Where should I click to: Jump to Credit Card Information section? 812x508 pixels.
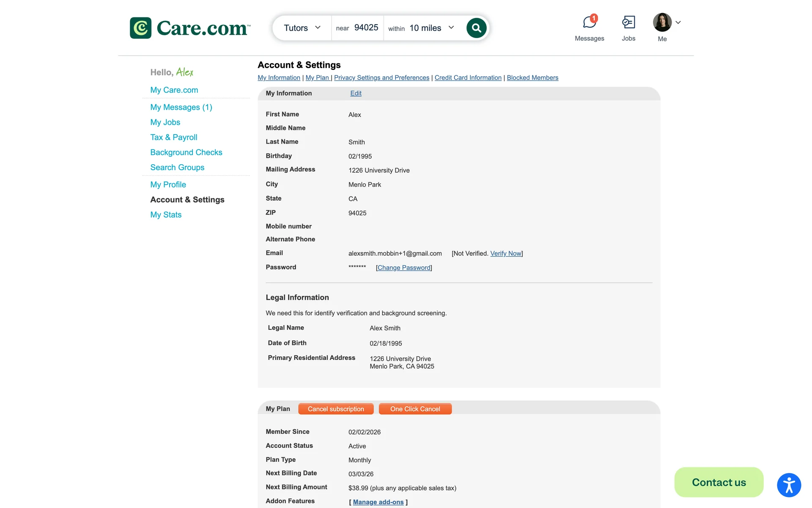click(x=468, y=77)
